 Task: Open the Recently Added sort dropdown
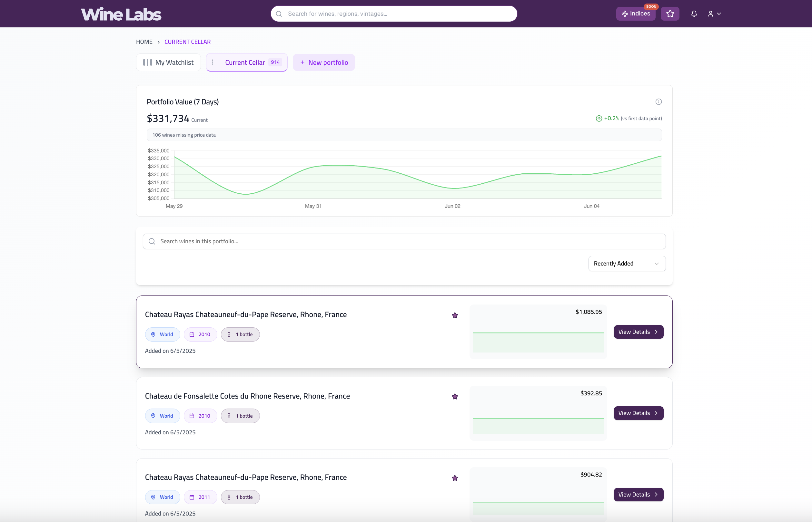click(627, 263)
